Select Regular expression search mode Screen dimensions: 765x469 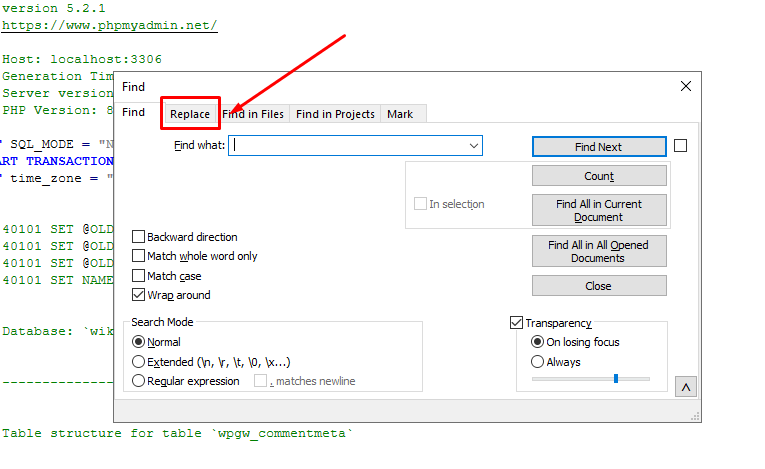point(139,381)
